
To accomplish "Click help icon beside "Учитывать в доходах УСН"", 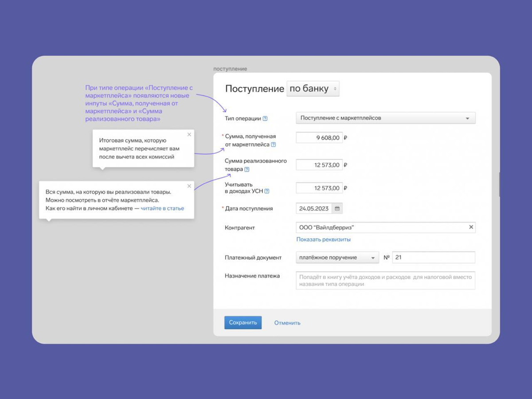I will point(267,191).
